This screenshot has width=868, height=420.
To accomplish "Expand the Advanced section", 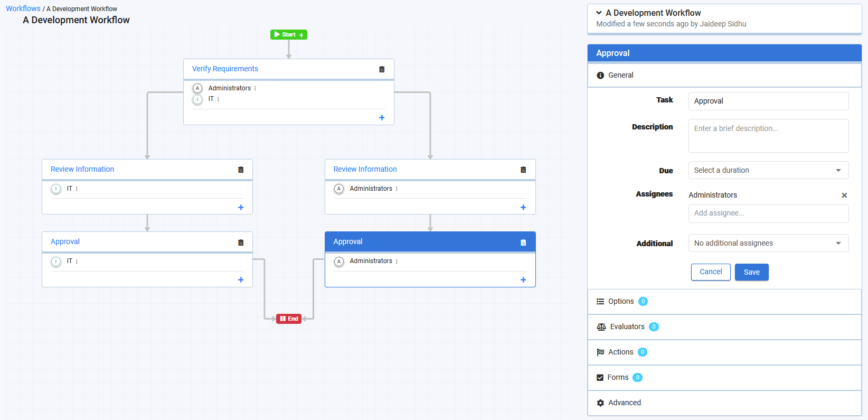I will click(724, 403).
